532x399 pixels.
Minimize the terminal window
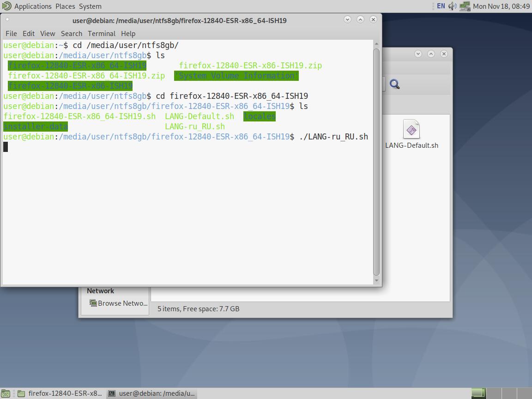(347, 19)
